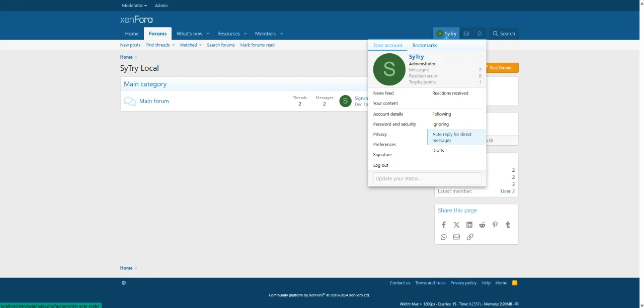The width and height of the screenshot is (644, 308).
Task: Open the alerts bell icon
Action: (479, 34)
